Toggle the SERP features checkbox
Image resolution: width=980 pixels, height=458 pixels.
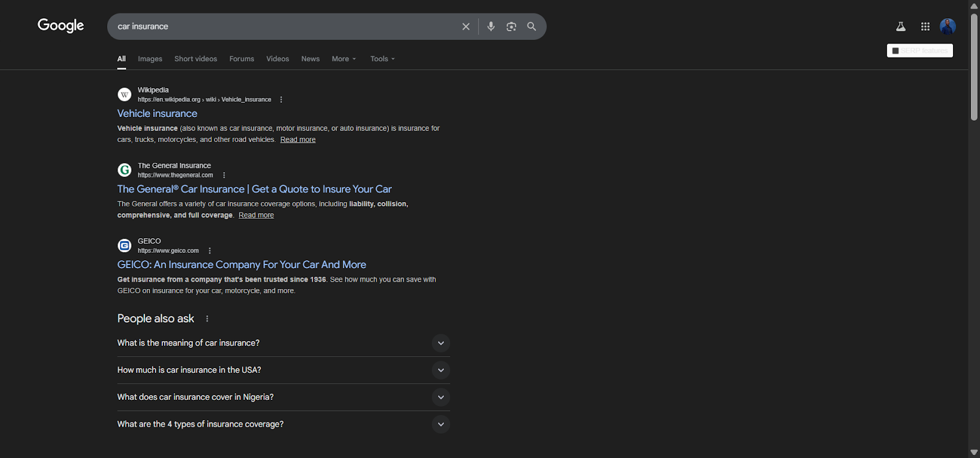click(895, 51)
